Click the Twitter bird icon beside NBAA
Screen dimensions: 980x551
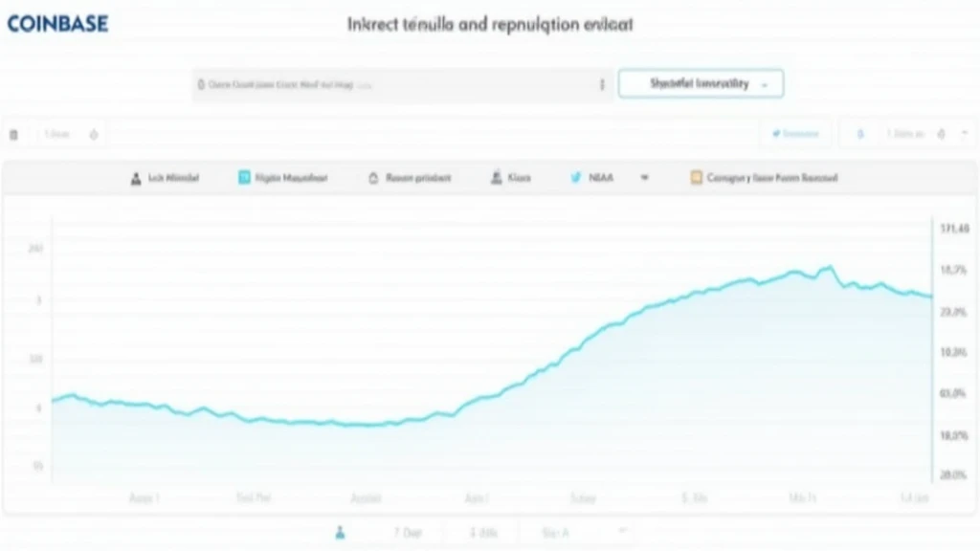575,178
